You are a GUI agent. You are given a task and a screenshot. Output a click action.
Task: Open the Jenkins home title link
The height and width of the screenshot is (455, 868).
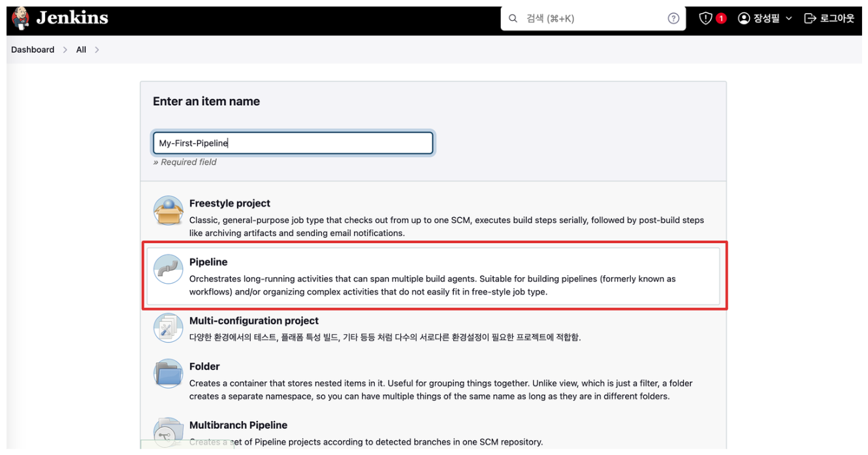click(x=72, y=18)
